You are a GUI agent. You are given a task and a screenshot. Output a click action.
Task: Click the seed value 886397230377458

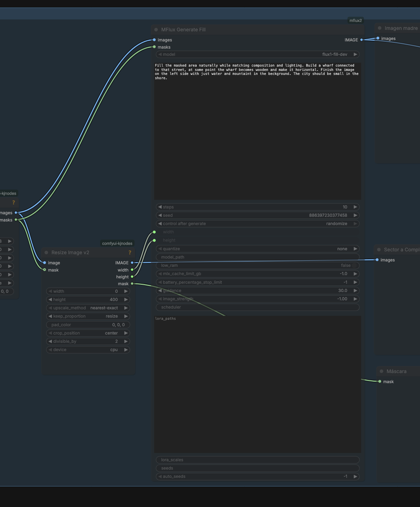[x=328, y=215]
